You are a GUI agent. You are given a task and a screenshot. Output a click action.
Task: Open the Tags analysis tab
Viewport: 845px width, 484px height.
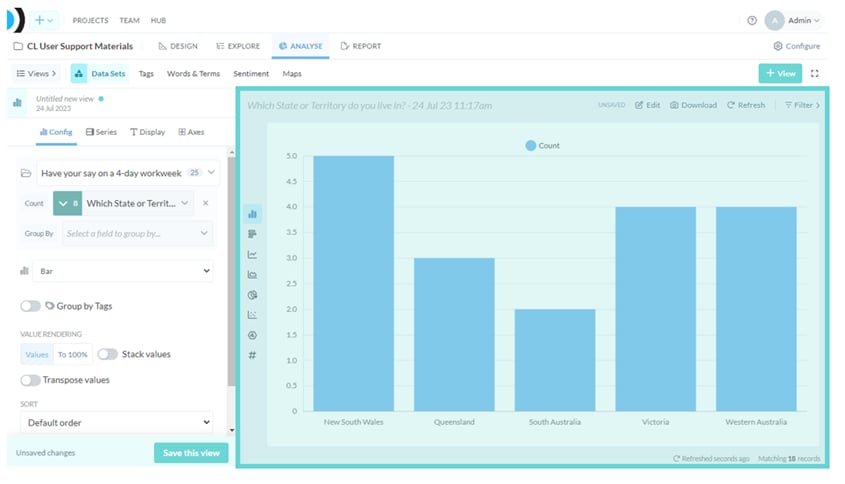146,74
